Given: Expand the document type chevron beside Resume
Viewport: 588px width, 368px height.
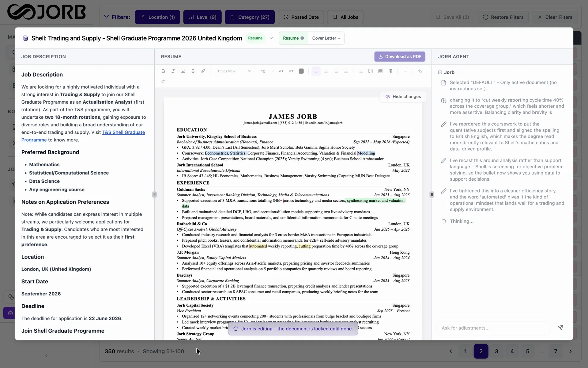Looking at the screenshot, I should (x=271, y=38).
